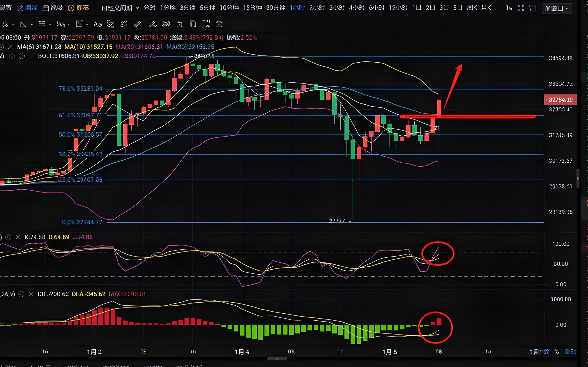Switch to the 周K timeframe
Viewport: 588px width, 367px height.
[472, 8]
